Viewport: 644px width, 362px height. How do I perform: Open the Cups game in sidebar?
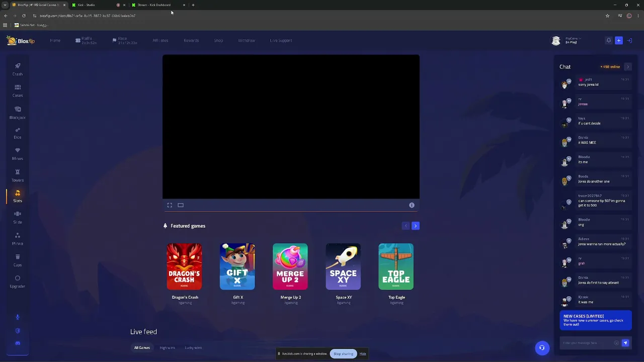pos(18,260)
